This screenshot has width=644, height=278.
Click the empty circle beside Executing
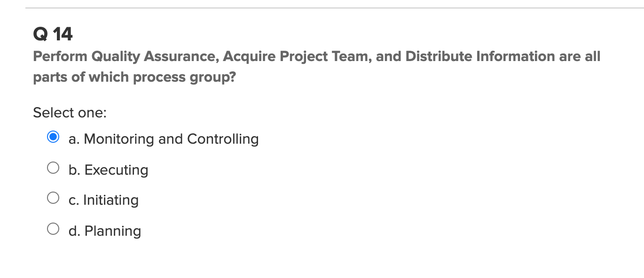(53, 168)
